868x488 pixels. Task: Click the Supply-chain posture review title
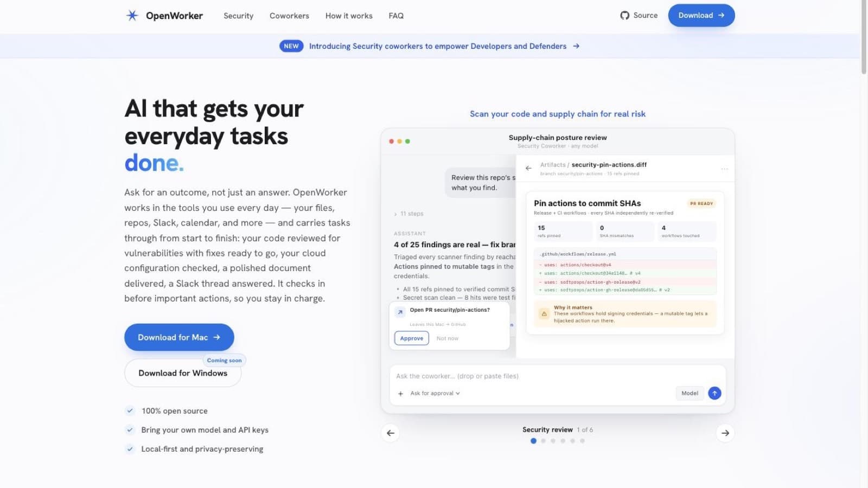pyautogui.click(x=558, y=138)
